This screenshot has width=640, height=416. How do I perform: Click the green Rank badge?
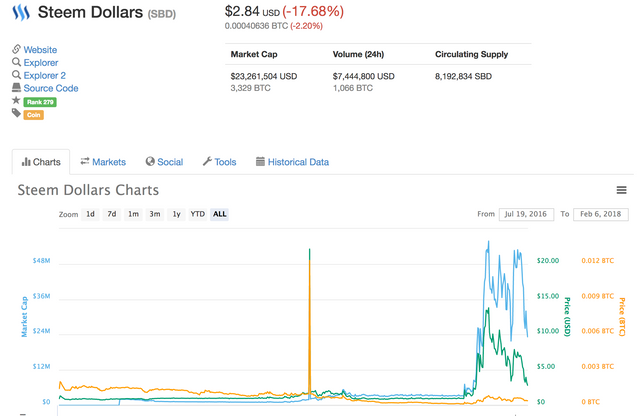[x=40, y=101]
